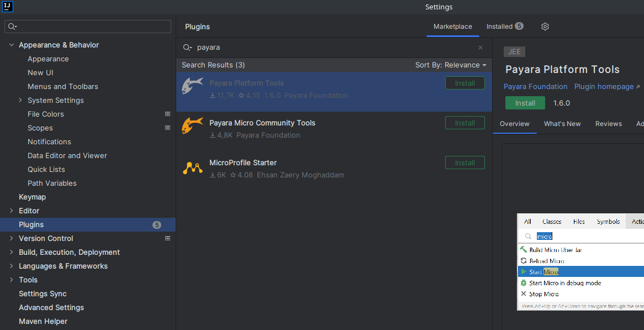
Task: Open the Plugin homepage link
Action: (x=603, y=86)
